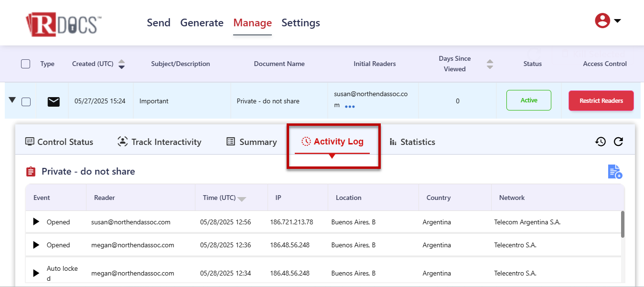The height and width of the screenshot is (287, 644).
Task: Click the three dots after susan's email
Action: tap(350, 107)
